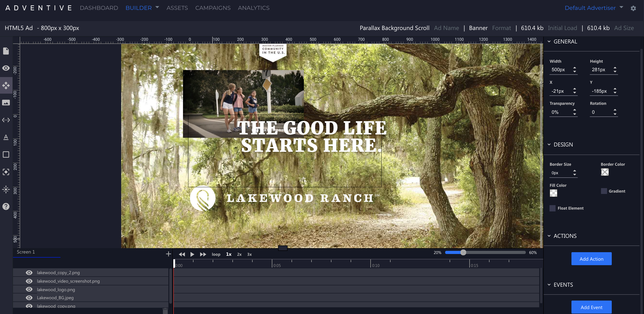Image resolution: width=644 pixels, height=314 pixels.
Task: Select the effects sparkle tool
Action: (6, 189)
